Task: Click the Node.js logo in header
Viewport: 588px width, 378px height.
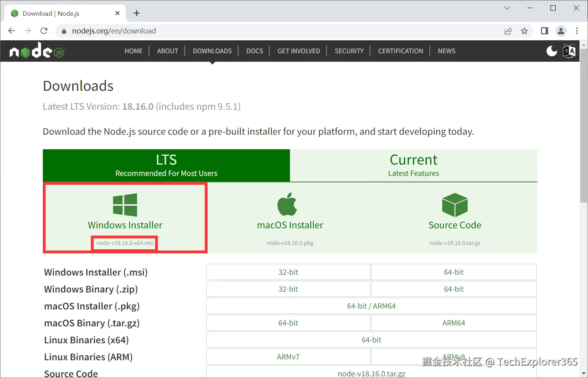Action: pos(37,51)
